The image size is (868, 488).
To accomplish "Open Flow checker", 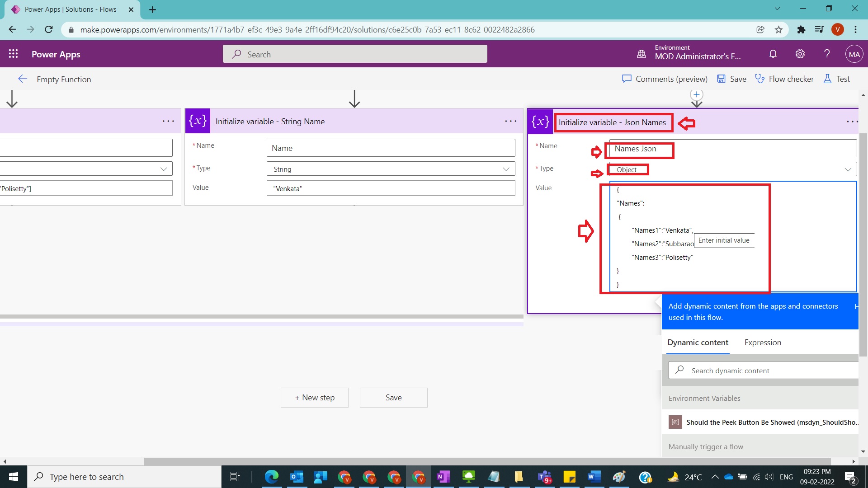I will pos(785,79).
